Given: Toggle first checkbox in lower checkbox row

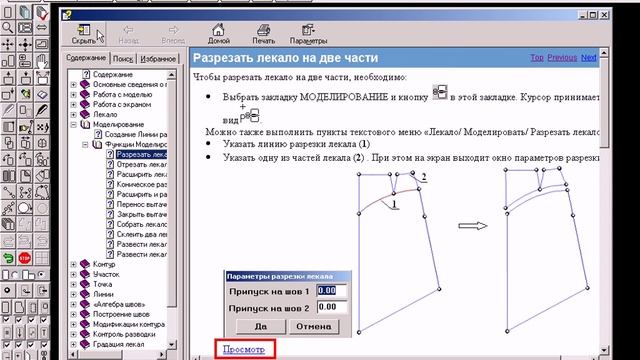Looking at the screenshot, I should (x=6, y=345).
